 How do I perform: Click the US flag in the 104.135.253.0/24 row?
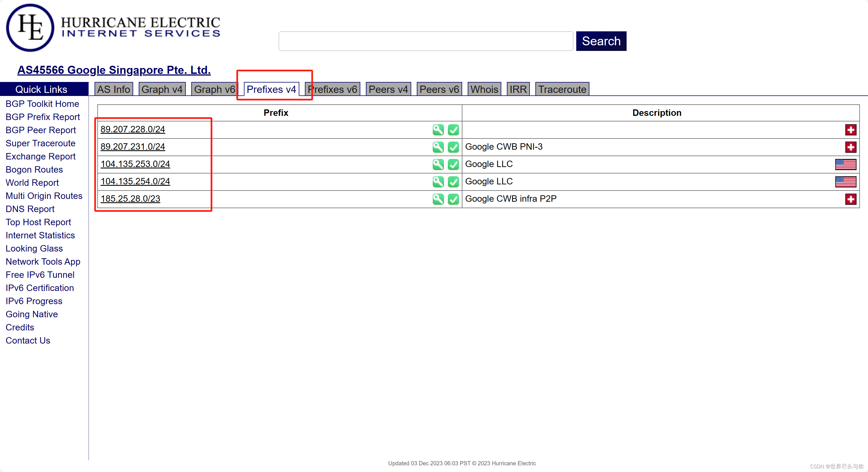click(x=846, y=165)
